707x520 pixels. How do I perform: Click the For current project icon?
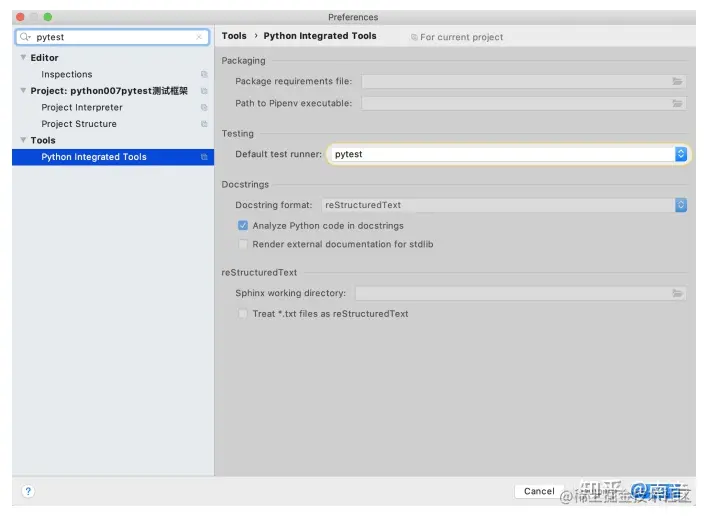click(x=414, y=37)
